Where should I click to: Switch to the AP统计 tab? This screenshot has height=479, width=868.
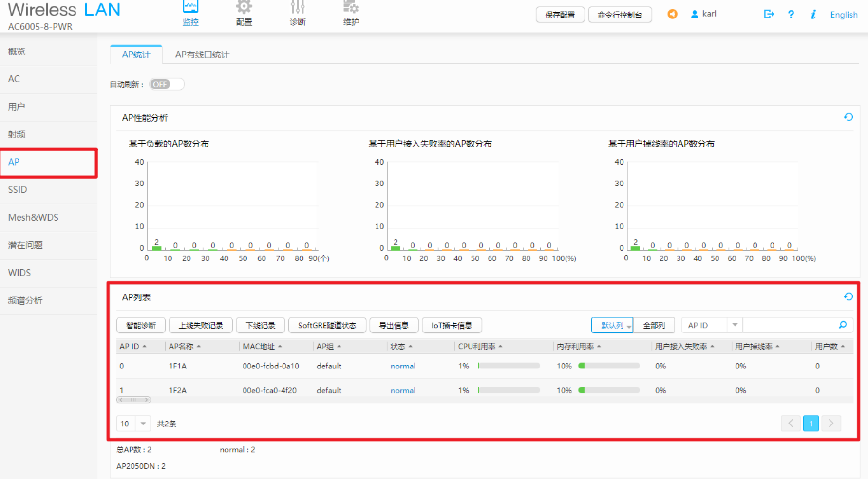[136, 55]
